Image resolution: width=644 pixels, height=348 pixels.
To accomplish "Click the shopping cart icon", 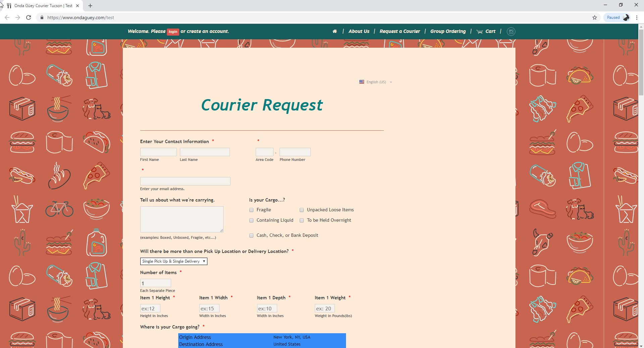I will [480, 32].
